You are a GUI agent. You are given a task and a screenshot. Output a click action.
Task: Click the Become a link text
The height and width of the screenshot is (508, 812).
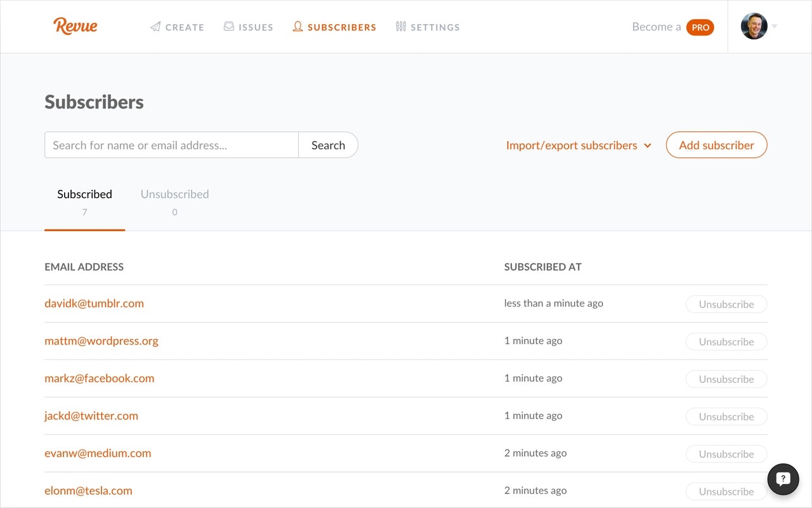coord(657,27)
